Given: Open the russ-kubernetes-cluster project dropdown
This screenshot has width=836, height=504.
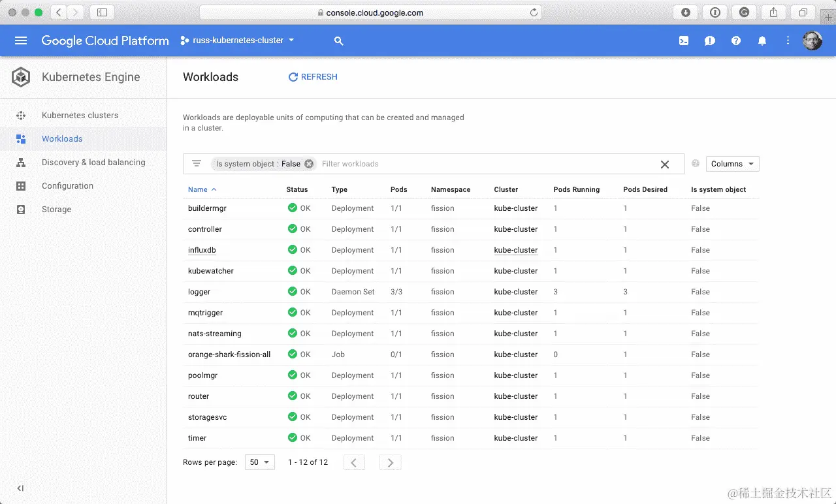Looking at the screenshot, I should coord(238,40).
